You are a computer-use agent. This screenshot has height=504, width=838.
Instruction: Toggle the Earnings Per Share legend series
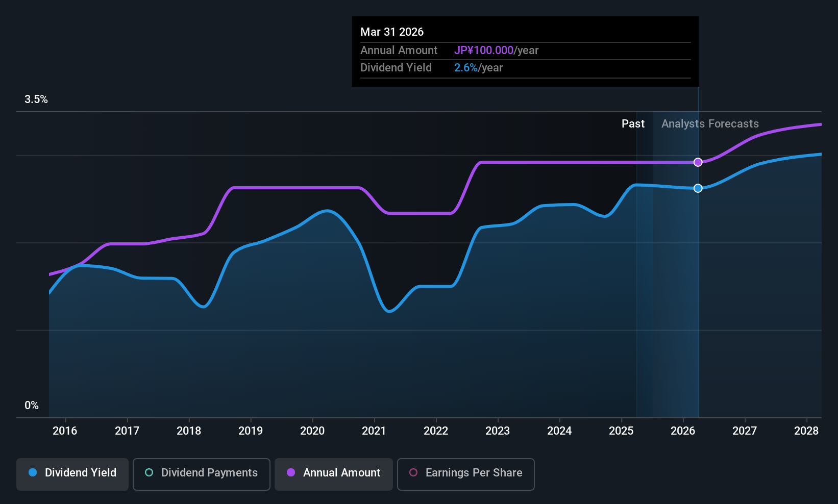pyautogui.click(x=466, y=474)
